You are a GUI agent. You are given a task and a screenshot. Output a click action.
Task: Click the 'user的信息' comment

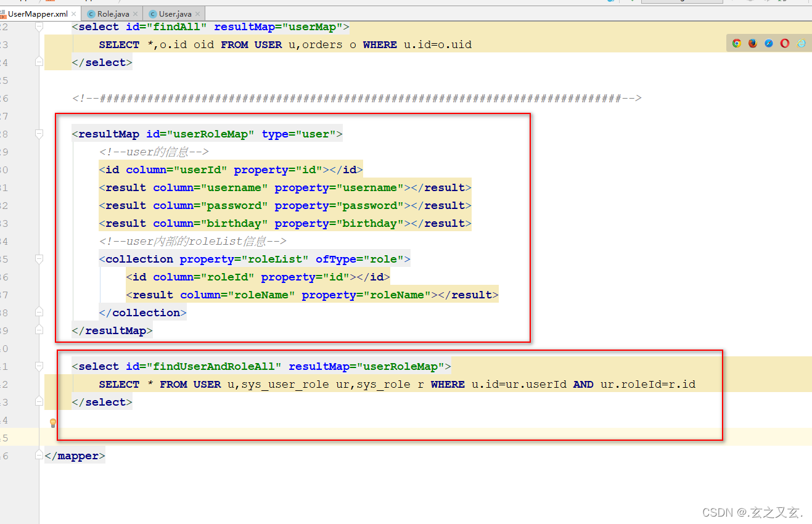154,152
